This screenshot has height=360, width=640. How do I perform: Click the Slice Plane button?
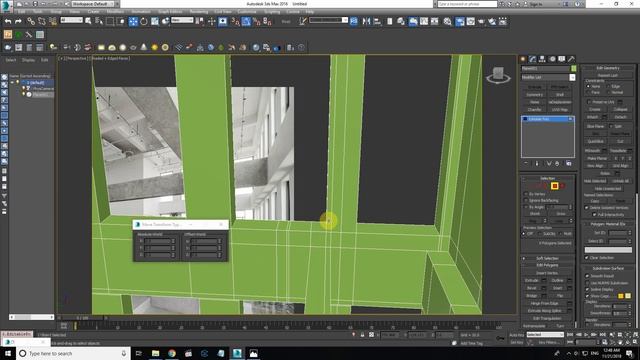(596, 127)
